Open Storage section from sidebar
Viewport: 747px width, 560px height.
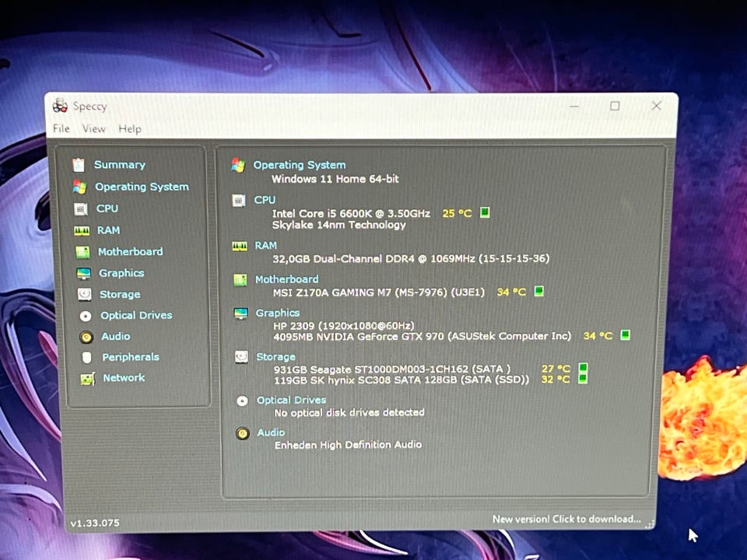click(x=120, y=294)
